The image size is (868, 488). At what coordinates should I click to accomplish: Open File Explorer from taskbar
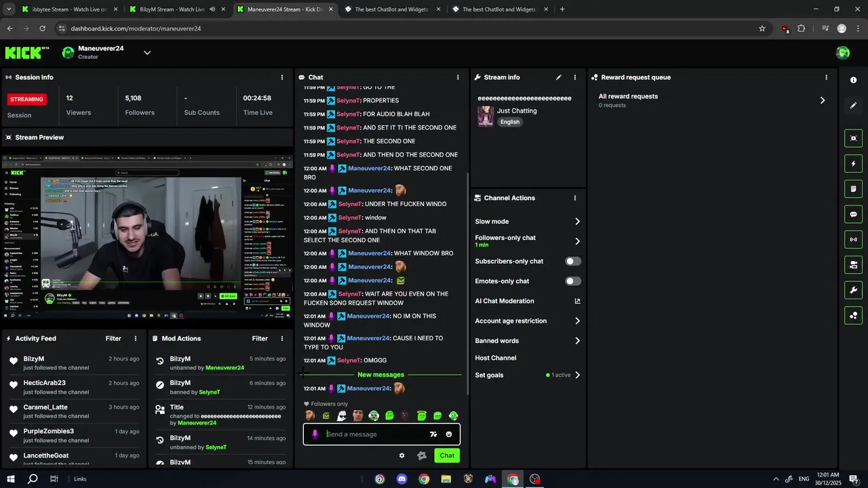pyautogui.click(x=446, y=479)
